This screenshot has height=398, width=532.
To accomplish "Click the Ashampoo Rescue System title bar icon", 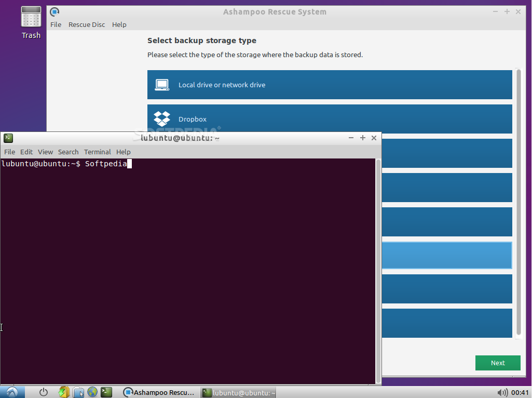I will point(54,12).
